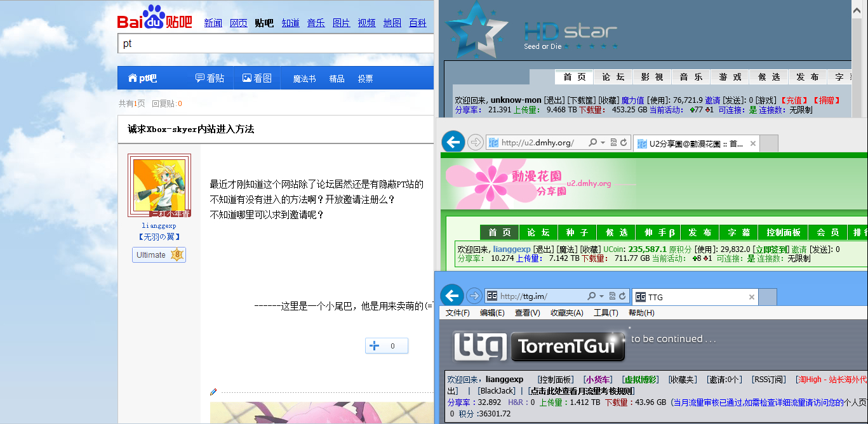The width and height of the screenshot is (868, 424).
Task: Toggle compatibility view in u2.dmhy.org address bar
Action: pyautogui.click(x=613, y=143)
